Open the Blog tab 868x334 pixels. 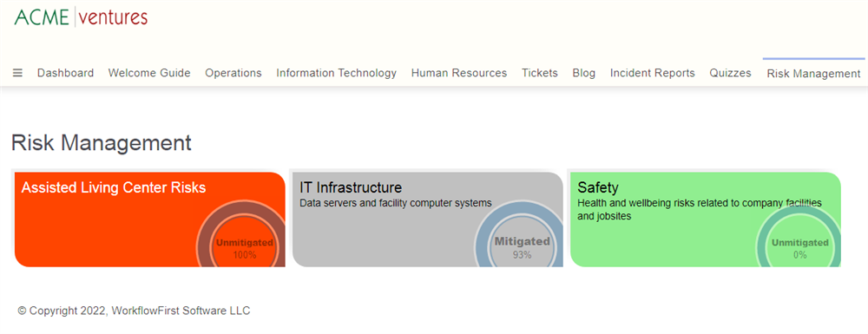pyautogui.click(x=584, y=73)
